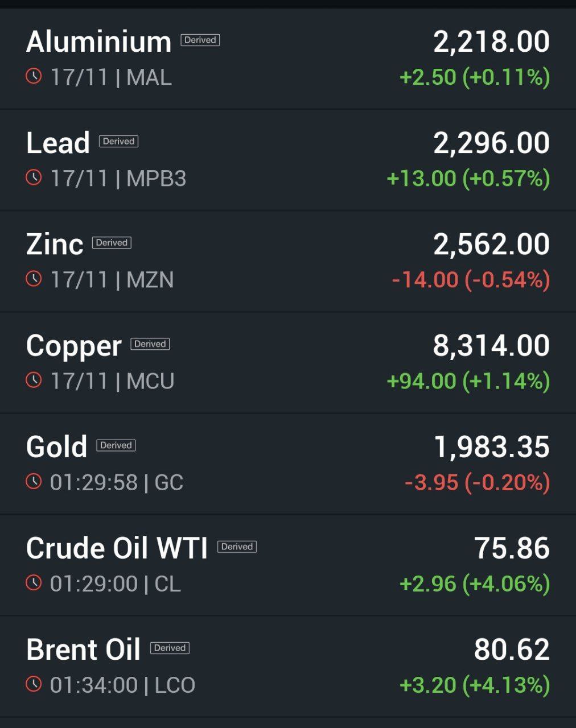Click the clock icon beside Aluminium's 17/11 date

coord(34,76)
